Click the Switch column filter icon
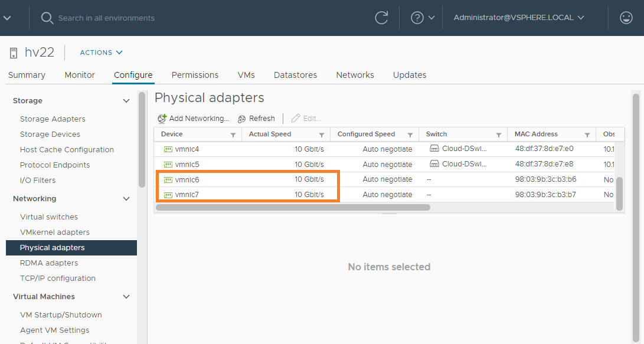 pyautogui.click(x=499, y=135)
